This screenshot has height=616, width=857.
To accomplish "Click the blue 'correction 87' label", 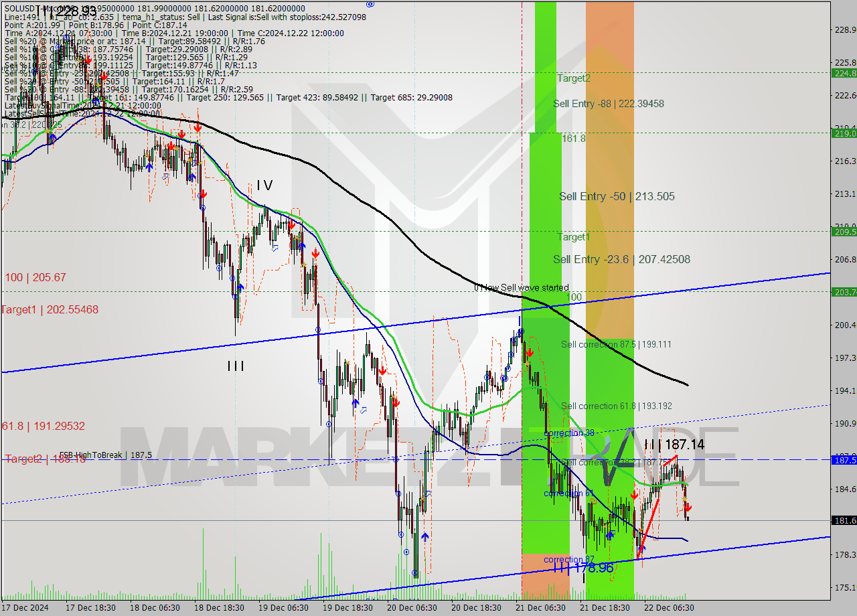I will (x=568, y=560).
